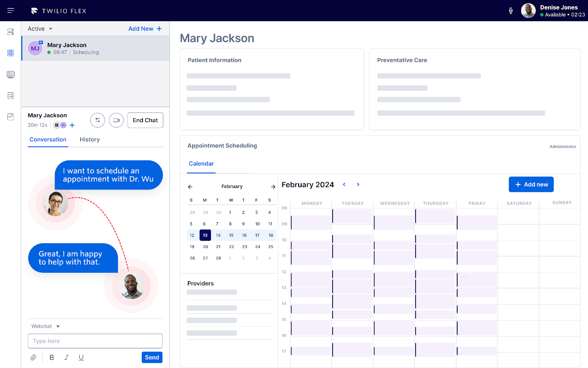Mute the microphone in the header
Image resolution: width=588 pixels, height=368 pixels.
[511, 11]
